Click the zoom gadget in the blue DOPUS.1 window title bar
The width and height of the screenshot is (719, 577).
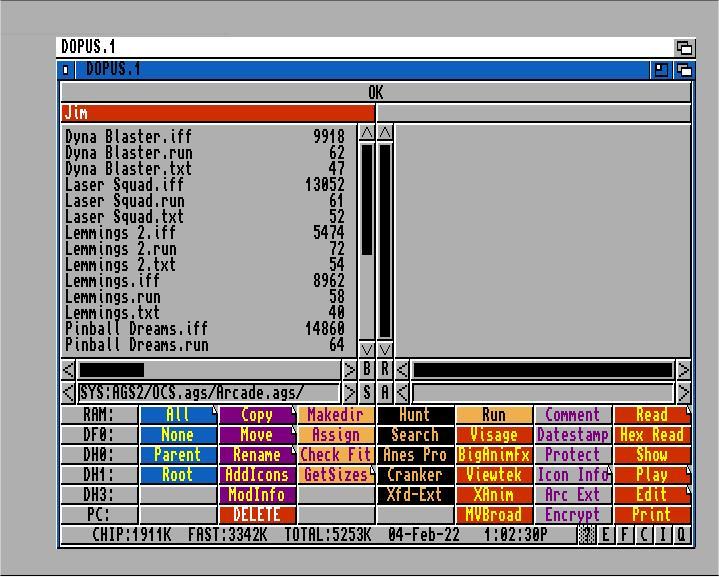(661, 70)
